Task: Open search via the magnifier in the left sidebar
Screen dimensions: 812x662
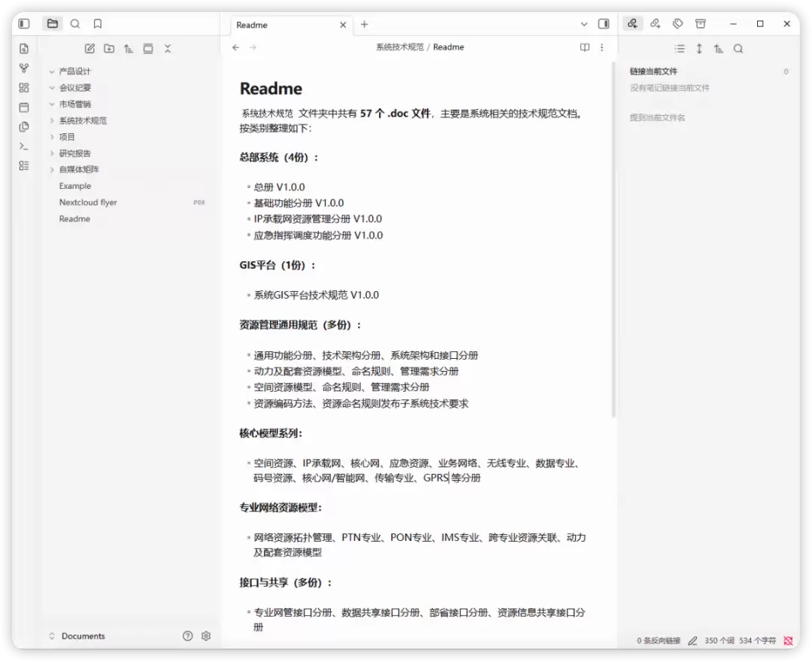Action: point(75,24)
